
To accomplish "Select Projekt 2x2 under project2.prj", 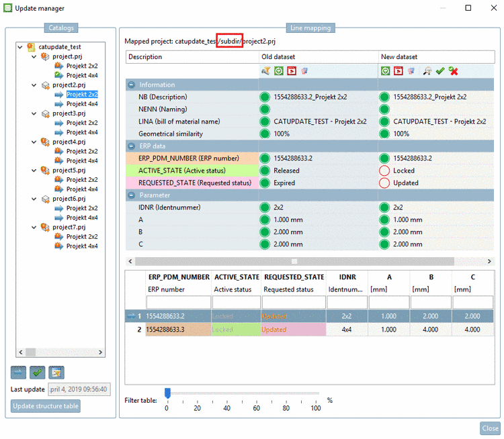I will (82, 95).
